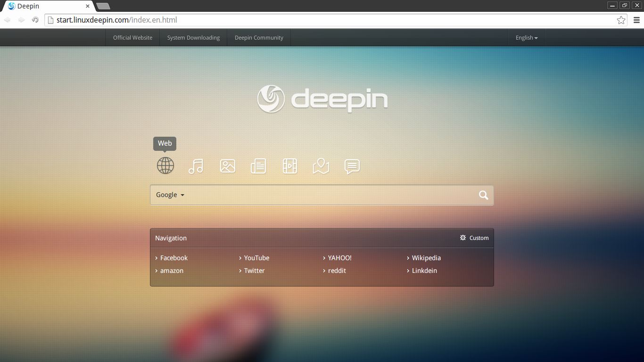Open the Google search engine dropdown
This screenshot has height=362, width=644.
pos(170,195)
